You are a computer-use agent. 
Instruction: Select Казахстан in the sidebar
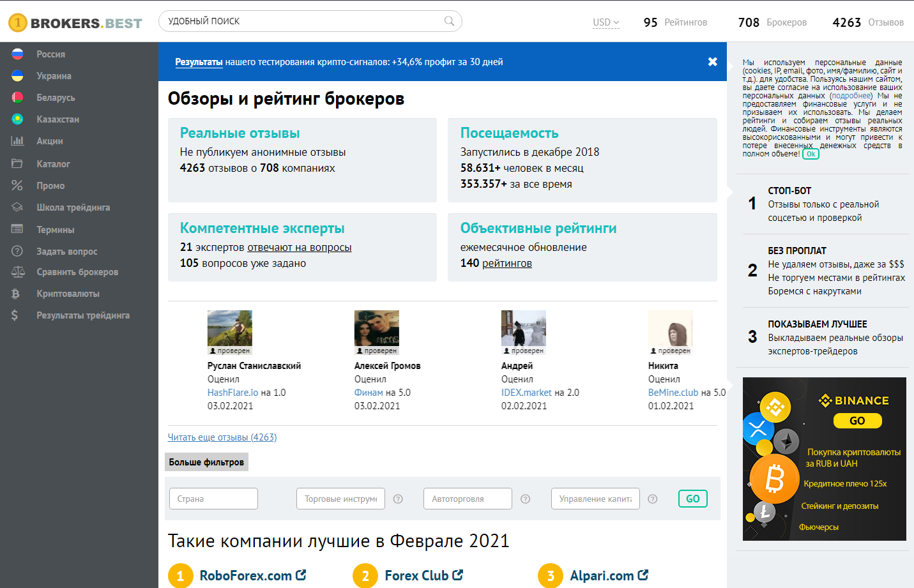click(58, 119)
